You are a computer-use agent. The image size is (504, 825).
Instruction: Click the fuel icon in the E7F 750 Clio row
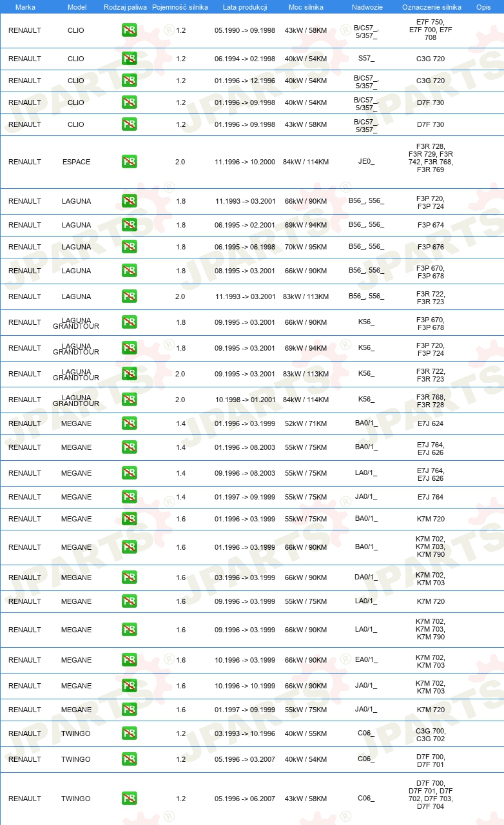(129, 30)
